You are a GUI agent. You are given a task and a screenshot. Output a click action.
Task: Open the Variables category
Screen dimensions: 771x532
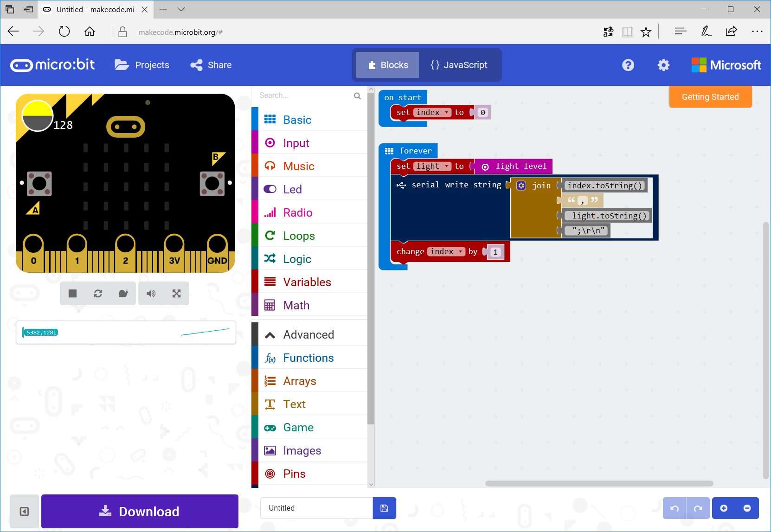click(x=307, y=282)
